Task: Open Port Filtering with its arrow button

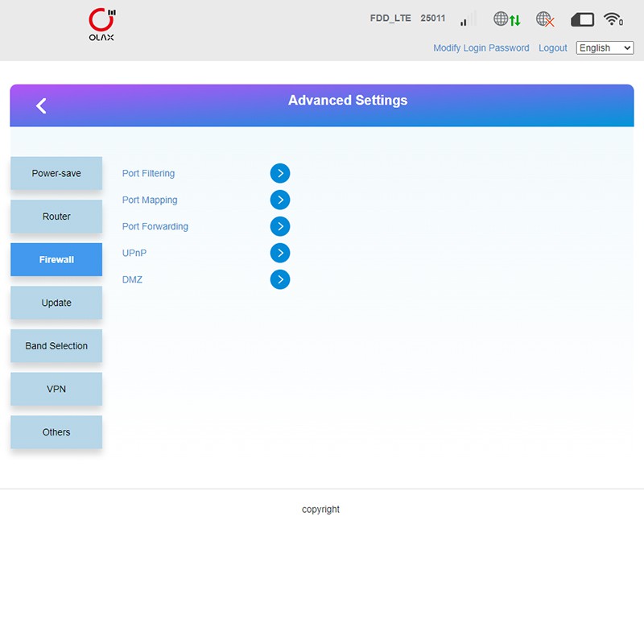Action: coord(279,173)
